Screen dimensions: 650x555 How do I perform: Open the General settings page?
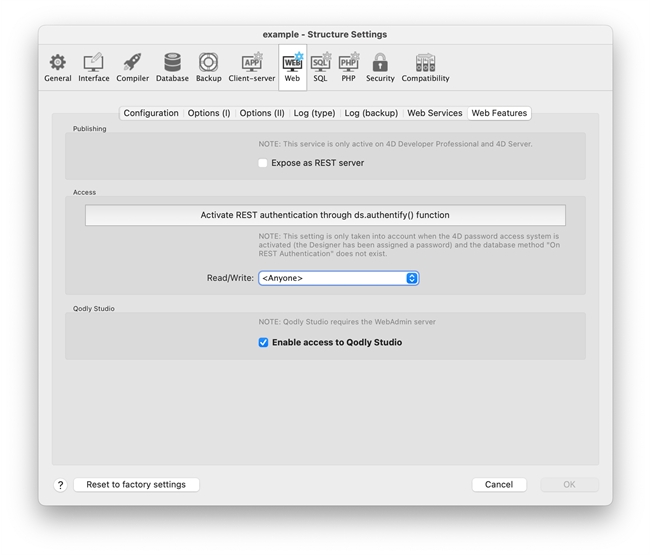point(58,67)
